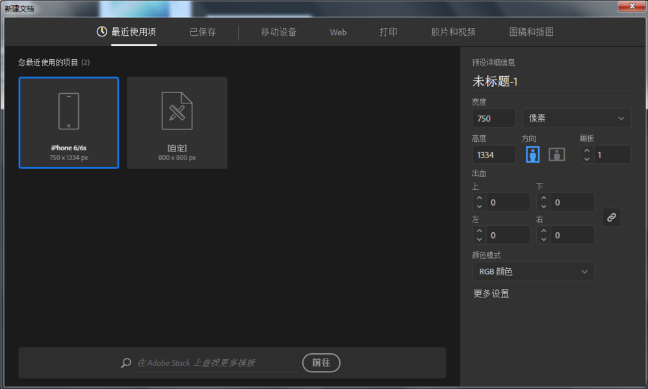Image resolution: width=648 pixels, height=389 pixels.
Task: Click the width field showing 750
Action: [494, 119]
